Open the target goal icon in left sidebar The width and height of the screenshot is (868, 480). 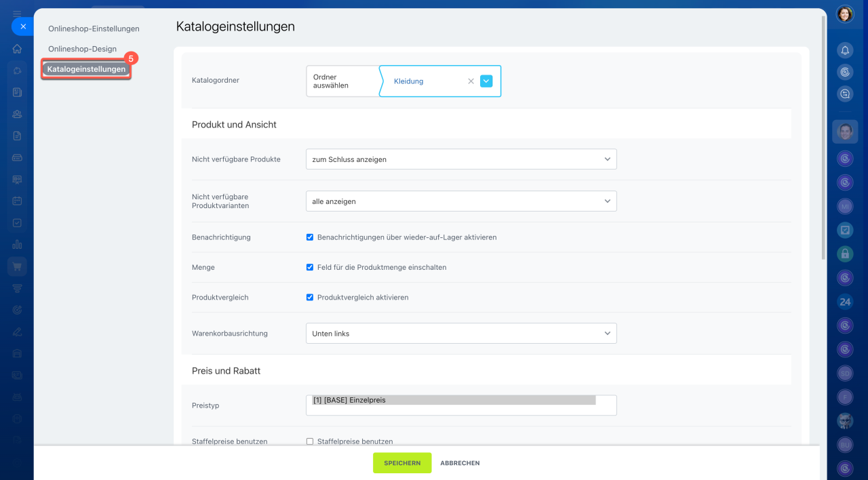click(x=17, y=310)
